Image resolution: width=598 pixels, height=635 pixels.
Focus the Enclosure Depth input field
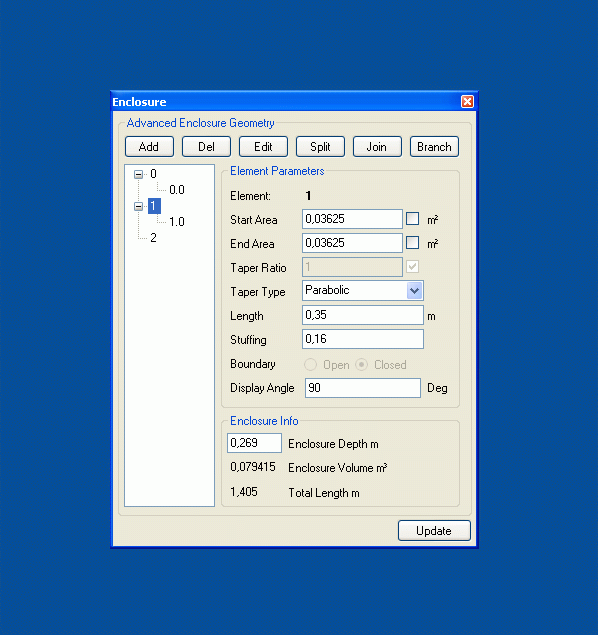point(254,443)
